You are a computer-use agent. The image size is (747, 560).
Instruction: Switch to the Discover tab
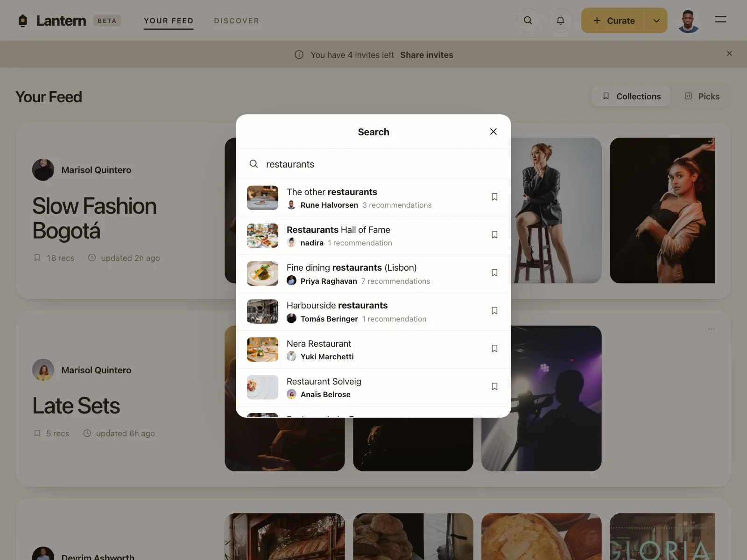[x=236, y=21]
